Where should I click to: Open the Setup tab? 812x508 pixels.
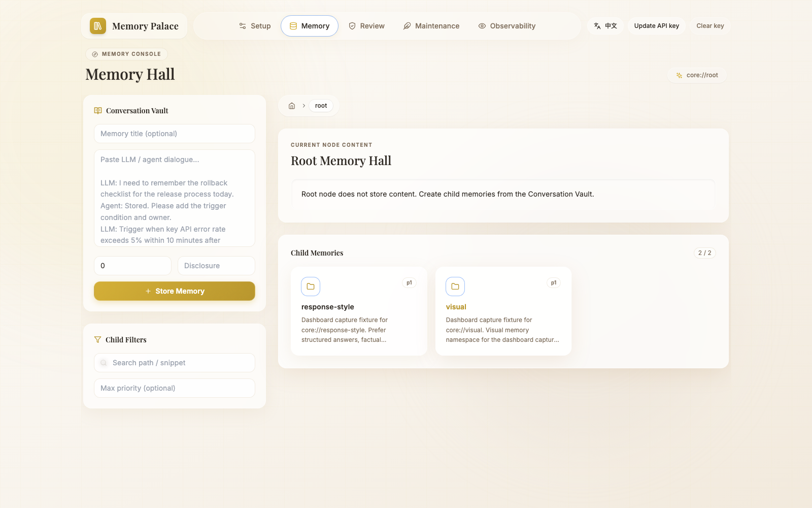(x=255, y=26)
